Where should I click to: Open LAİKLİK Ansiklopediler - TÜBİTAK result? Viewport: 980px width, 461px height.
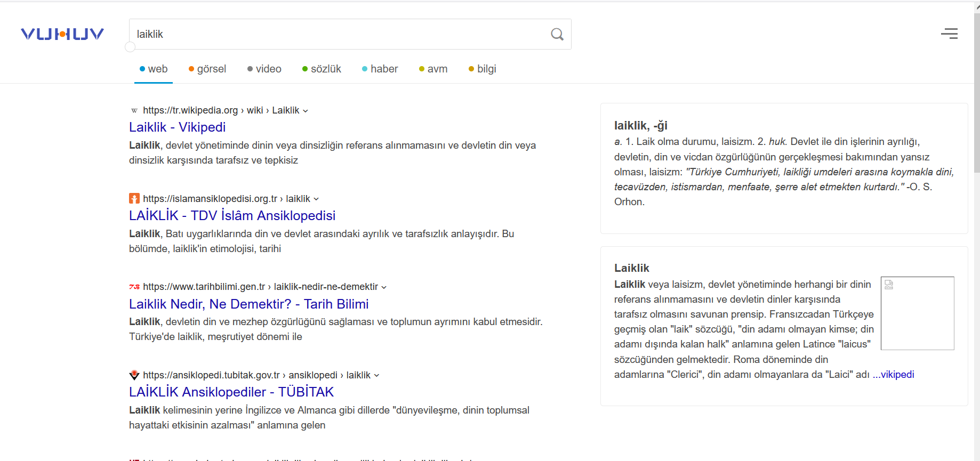click(x=231, y=392)
